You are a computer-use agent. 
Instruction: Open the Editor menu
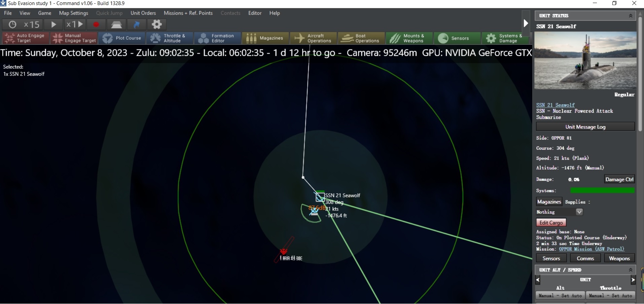point(255,13)
